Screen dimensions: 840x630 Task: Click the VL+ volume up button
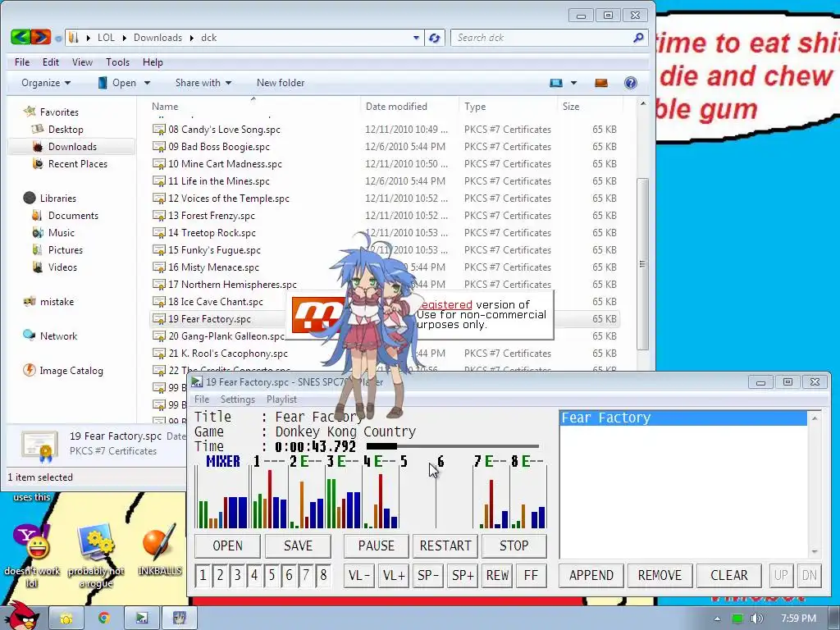coord(394,575)
